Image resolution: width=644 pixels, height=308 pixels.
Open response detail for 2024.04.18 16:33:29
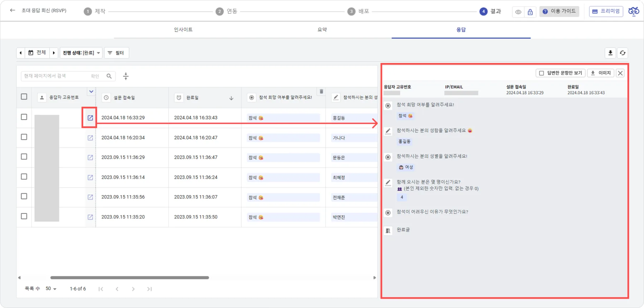pyautogui.click(x=90, y=118)
